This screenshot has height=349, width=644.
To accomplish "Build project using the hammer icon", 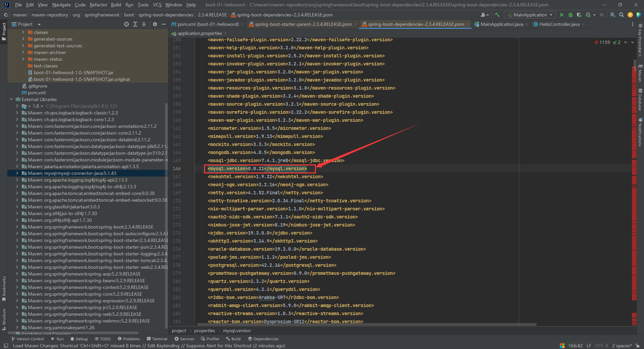I will click(x=497, y=15).
